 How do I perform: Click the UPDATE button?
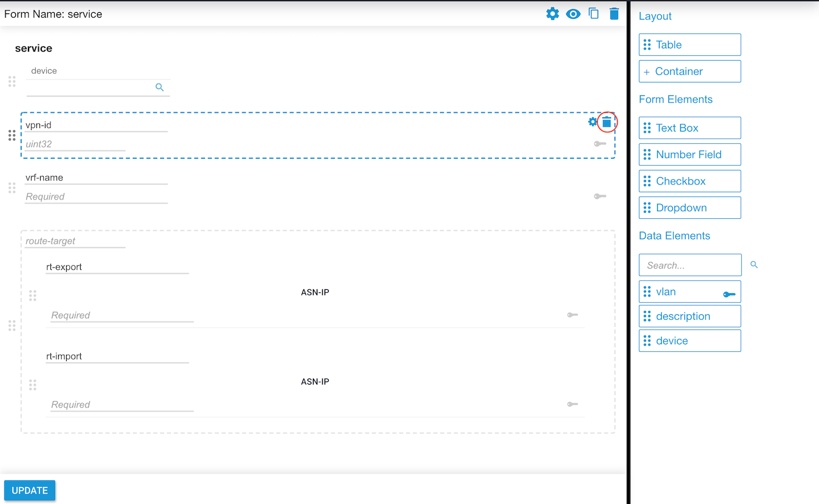coord(30,491)
